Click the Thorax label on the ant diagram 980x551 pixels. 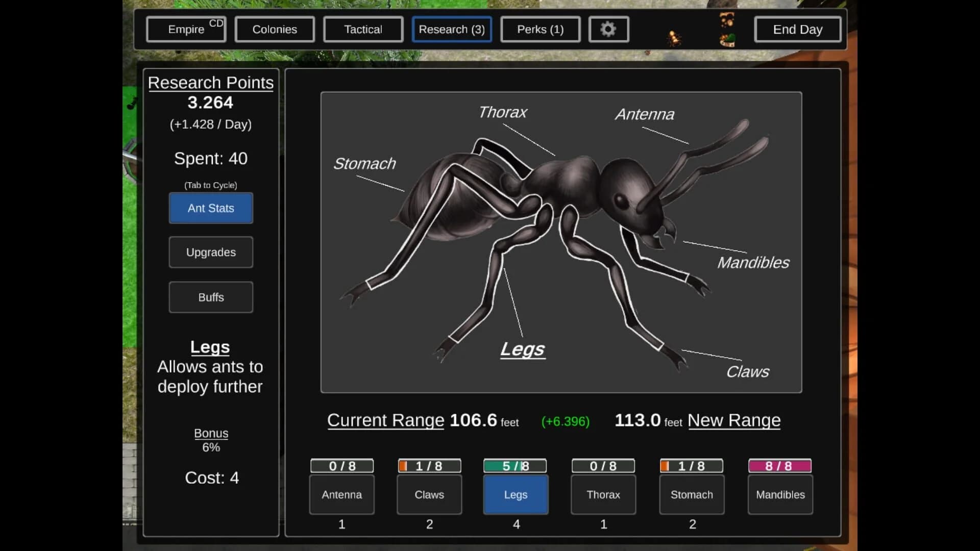click(x=502, y=112)
